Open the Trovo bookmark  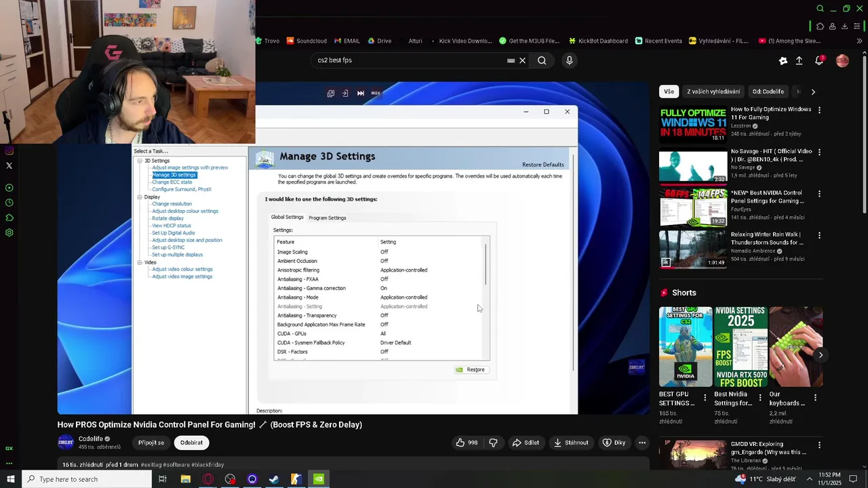268,41
